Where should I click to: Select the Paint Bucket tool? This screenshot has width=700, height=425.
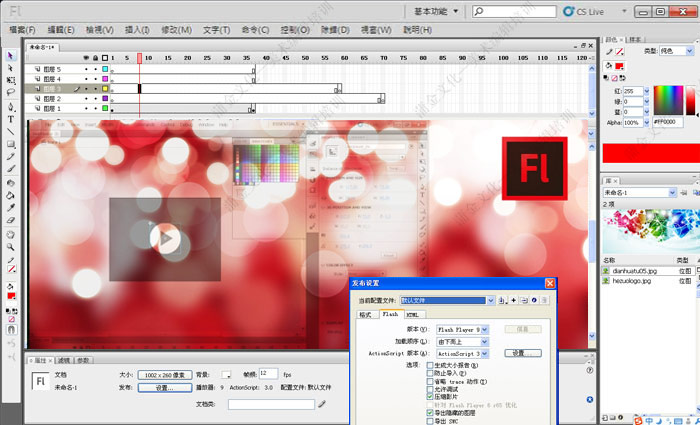point(11,196)
